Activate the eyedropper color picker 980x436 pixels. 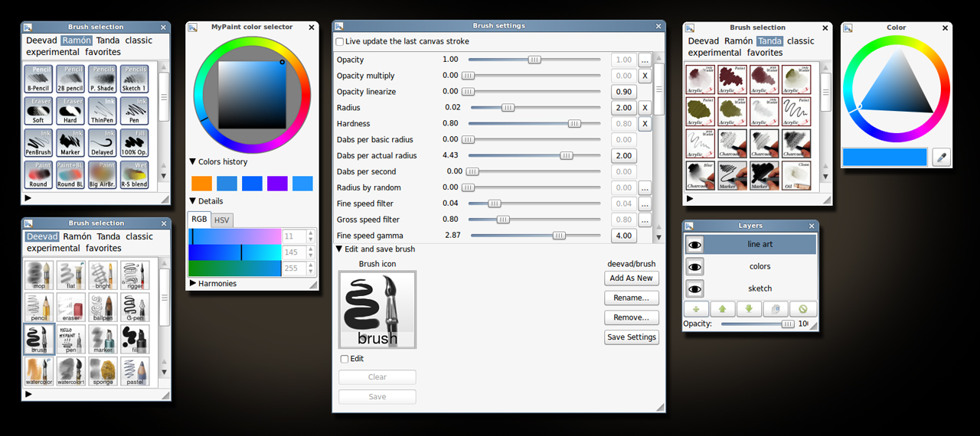[942, 158]
